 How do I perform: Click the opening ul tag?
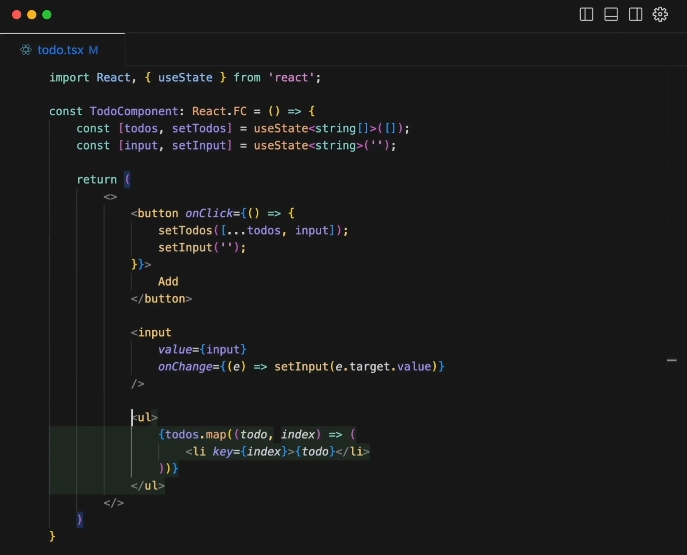tap(145, 417)
